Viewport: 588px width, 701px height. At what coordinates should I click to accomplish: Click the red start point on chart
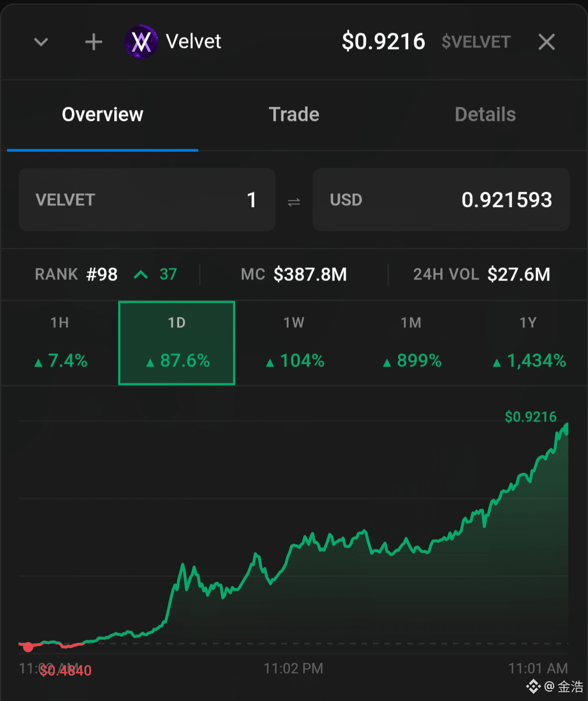28,647
